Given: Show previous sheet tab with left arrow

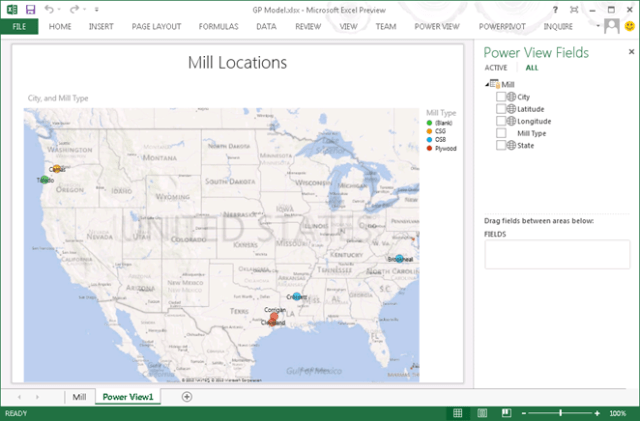Looking at the screenshot, I should click(x=19, y=397).
